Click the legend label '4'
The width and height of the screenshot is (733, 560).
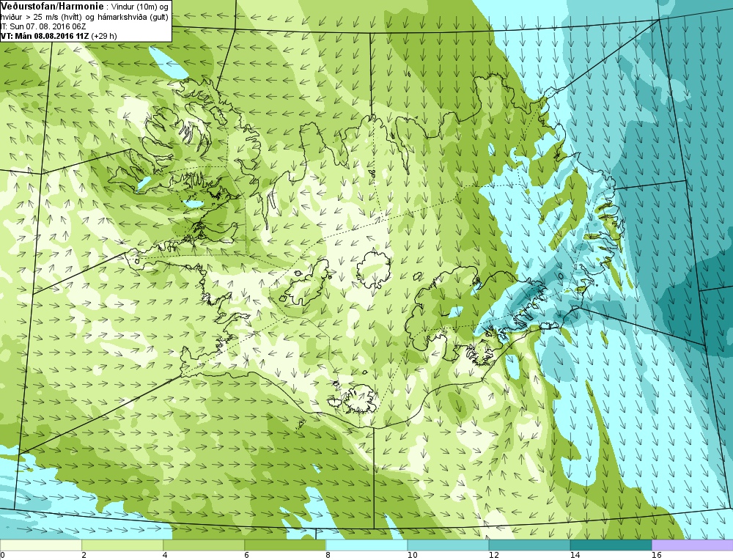[x=166, y=556]
